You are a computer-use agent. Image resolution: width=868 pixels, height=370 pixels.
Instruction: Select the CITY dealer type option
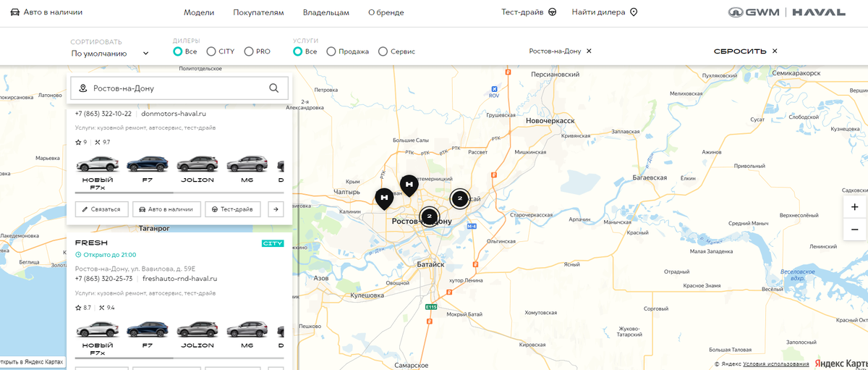click(x=221, y=51)
